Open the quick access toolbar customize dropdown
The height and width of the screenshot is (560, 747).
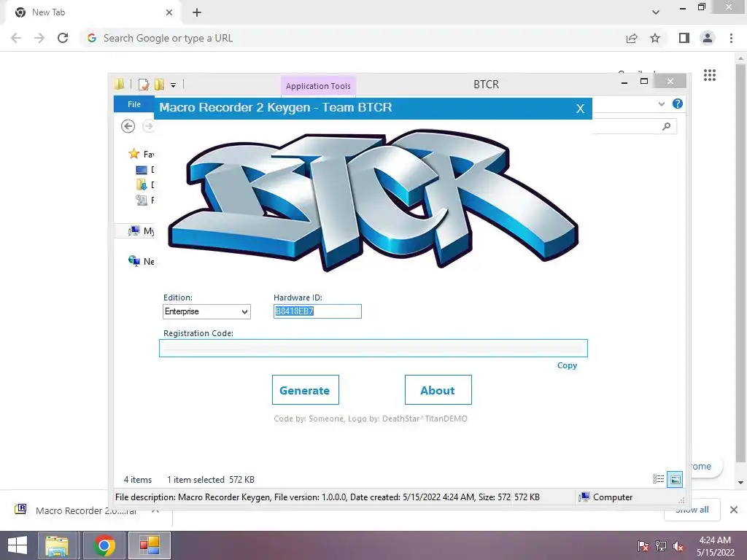click(x=174, y=85)
